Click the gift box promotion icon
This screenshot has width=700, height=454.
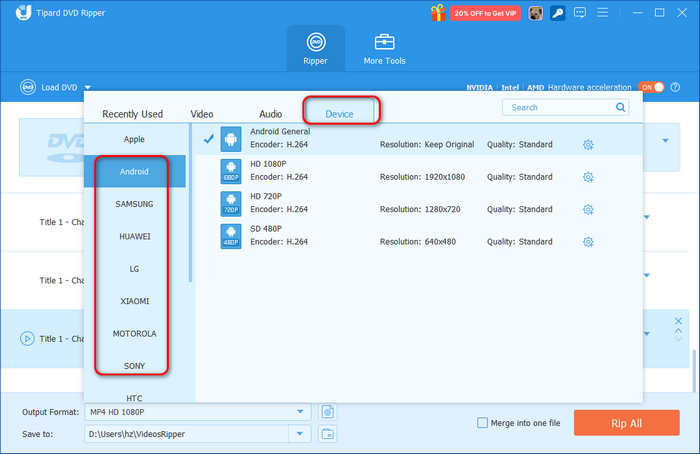[x=438, y=13]
